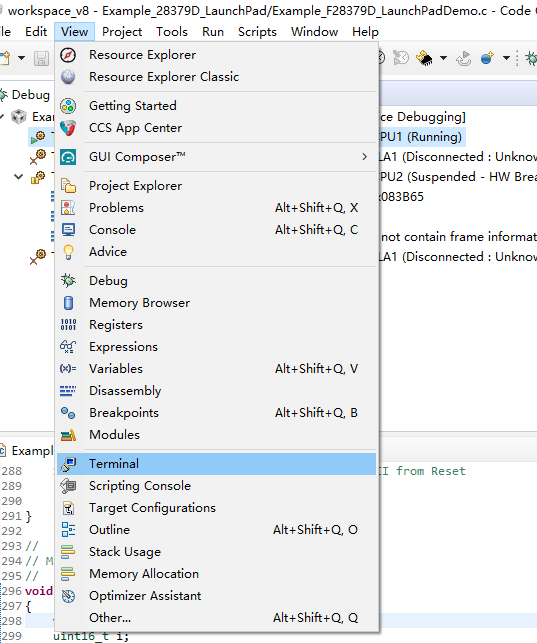This screenshot has height=643, width=537.
Task: Open dropdown arrow next to New toolbar icon
Action: [x=21, y=58]
